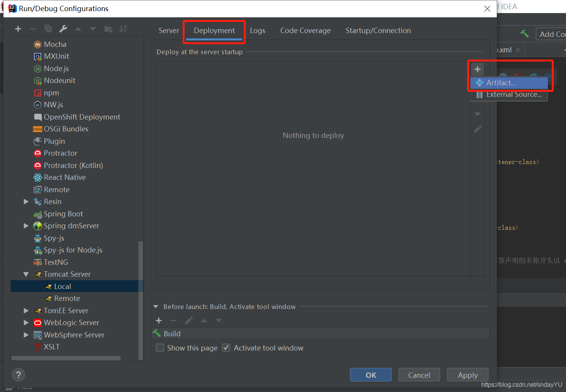Expand the WebLogic Server node

[26, 322]
